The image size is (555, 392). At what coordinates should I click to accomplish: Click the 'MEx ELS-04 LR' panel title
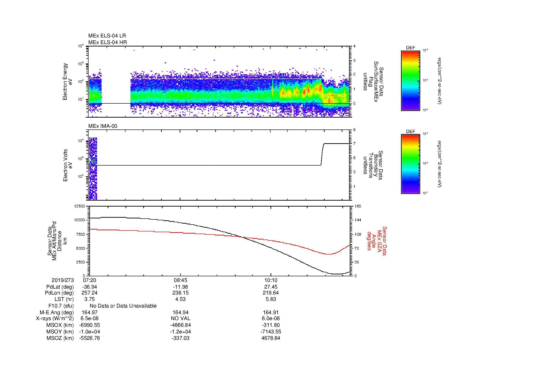(107, 36)
